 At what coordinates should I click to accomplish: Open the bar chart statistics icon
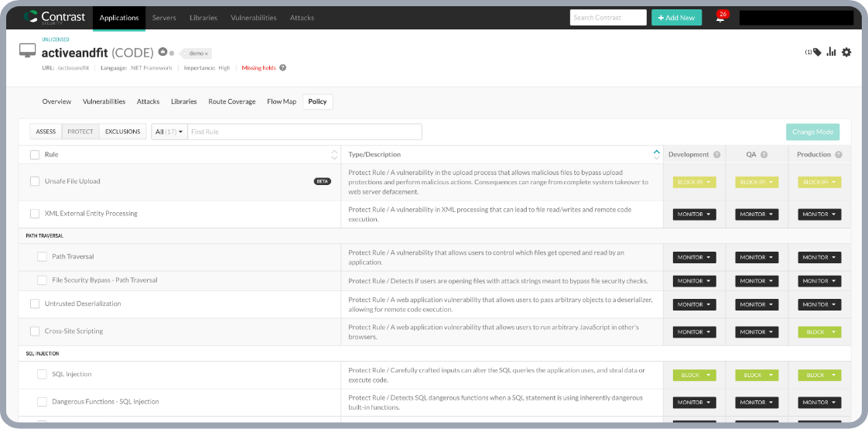(x=832, y=52)
